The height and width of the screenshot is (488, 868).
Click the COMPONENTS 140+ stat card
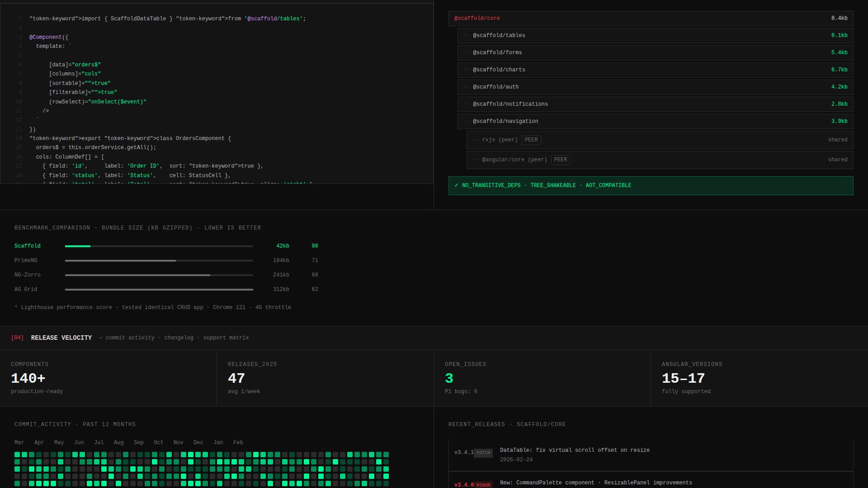click(x=108, y=378)
